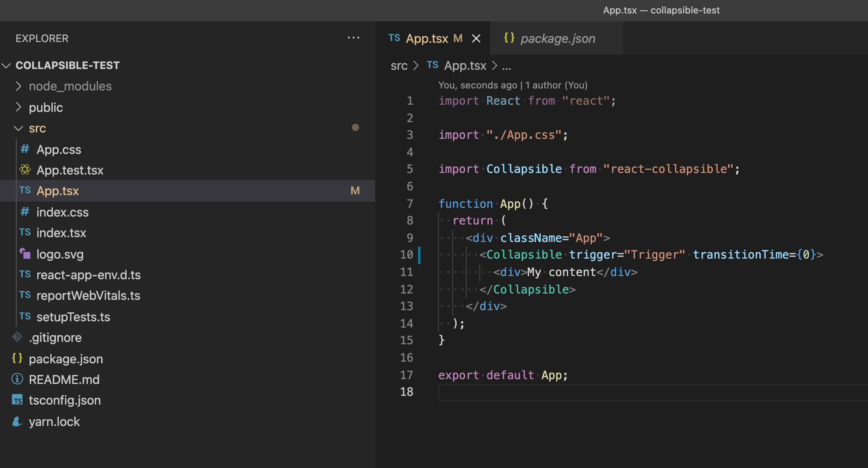The width and height of the screenshot is (868, 468).
Task: Click the git icon next to .gitignore
Action: (17, 337)
